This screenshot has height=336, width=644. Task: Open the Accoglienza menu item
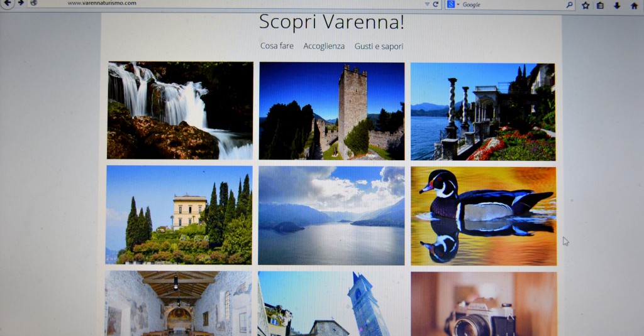coord(324,46)
